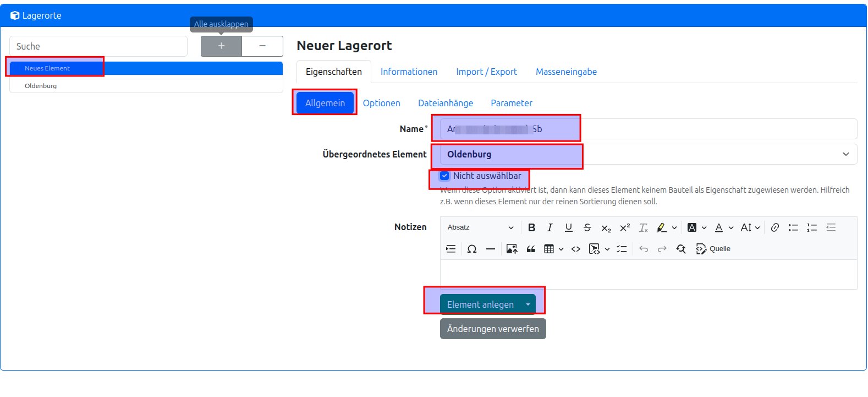Toggle underline formatting

tap(568, 227)
